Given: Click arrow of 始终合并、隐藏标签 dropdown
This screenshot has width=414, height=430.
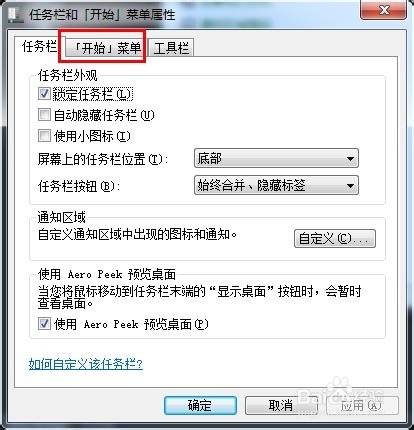Looking at the screenshot, I should 350,185.
